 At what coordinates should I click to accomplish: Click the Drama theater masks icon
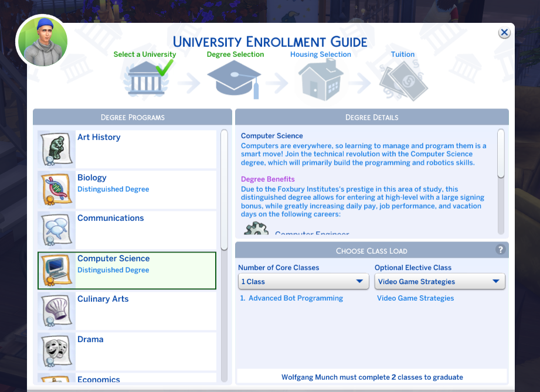point(56,352)
